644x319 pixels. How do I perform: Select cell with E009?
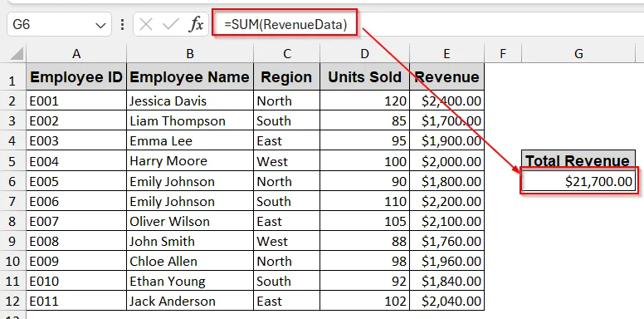click(76, 261)
